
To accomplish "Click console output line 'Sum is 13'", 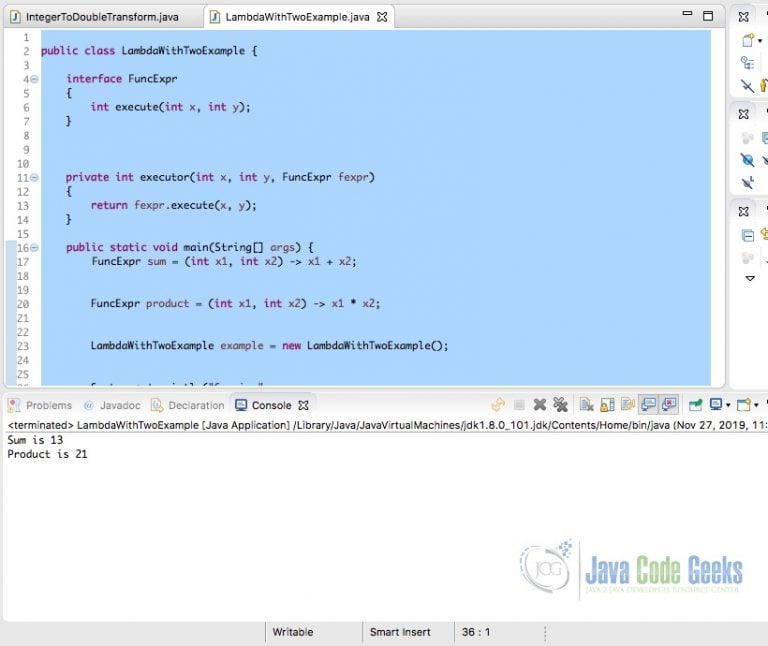I will pyautogui.click(x=35, y=440).
